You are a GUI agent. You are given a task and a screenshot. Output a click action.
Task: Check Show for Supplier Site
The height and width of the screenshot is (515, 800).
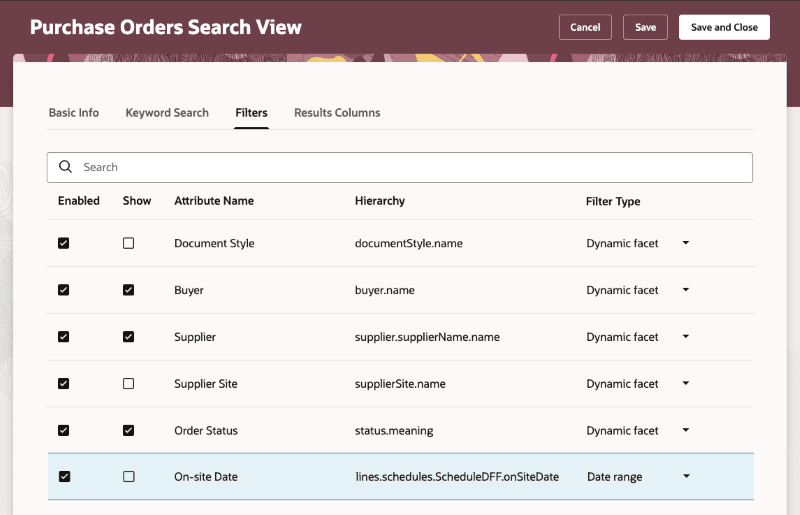tap(129, 383)
